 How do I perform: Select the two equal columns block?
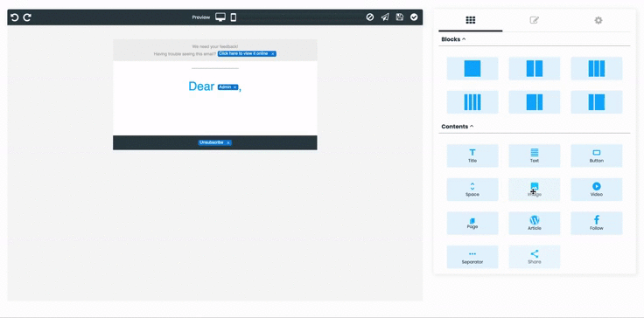tap(535, 68)
